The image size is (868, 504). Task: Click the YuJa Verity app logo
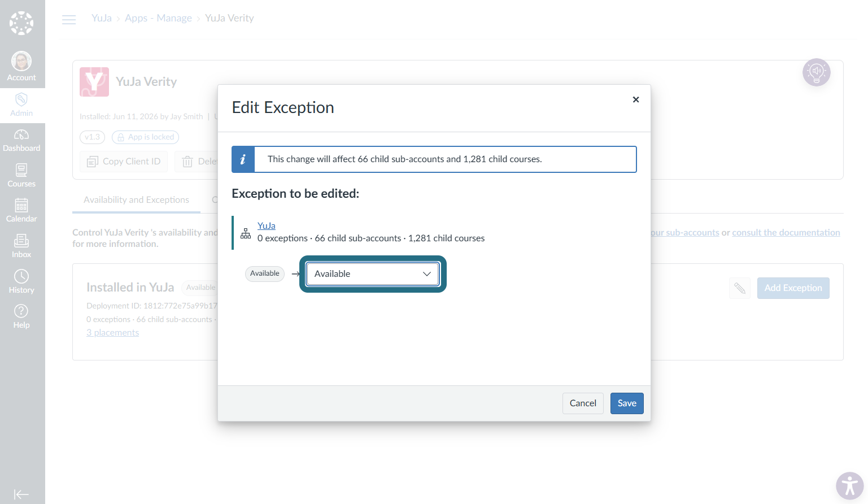[94, 82]
